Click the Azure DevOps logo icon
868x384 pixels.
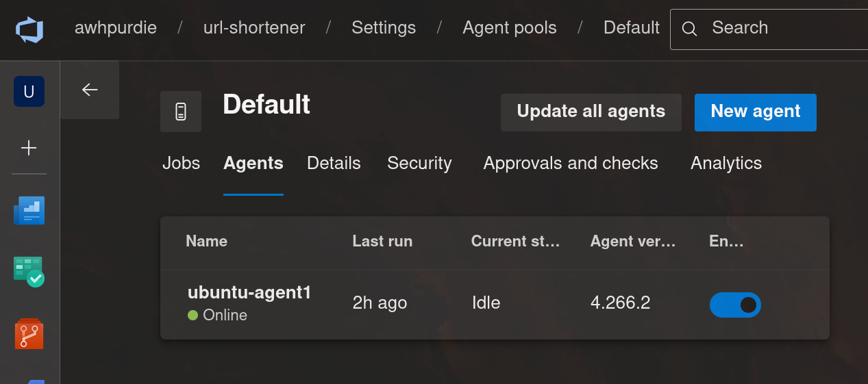coord(29,29)
